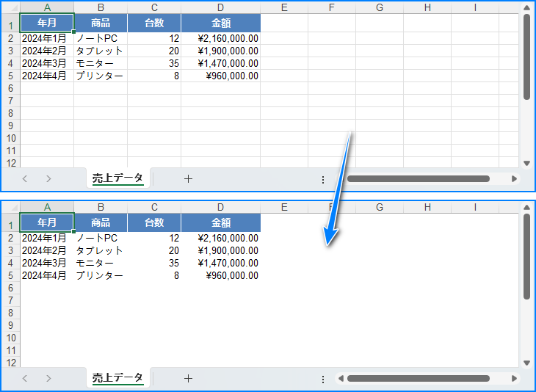Click previous sheet arrow in upper sheet

[x=25, y=178]
